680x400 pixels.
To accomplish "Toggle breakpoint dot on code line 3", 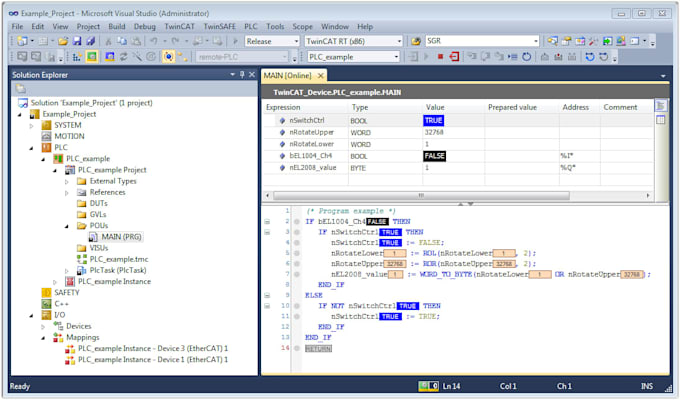I will 297,232.
